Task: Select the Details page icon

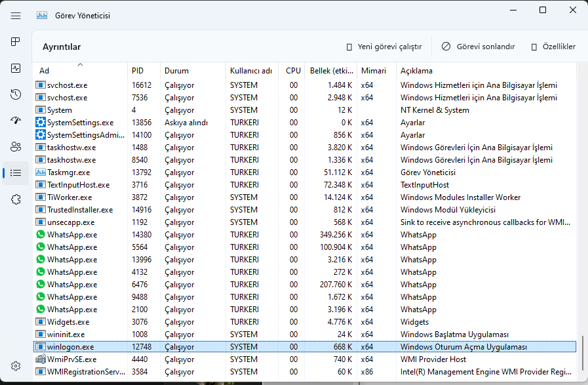Action: 16,173
